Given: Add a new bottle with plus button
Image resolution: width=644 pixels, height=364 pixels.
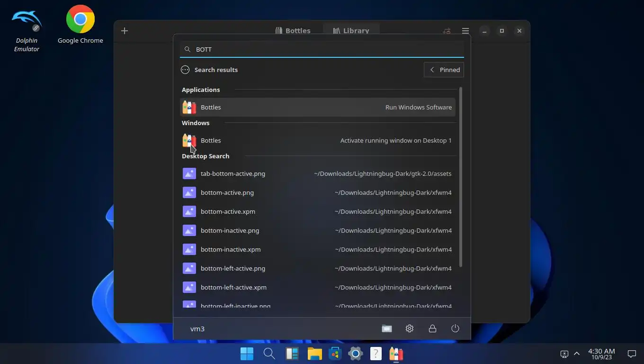Looking at the screenshot, I should (x=125, y=31).
